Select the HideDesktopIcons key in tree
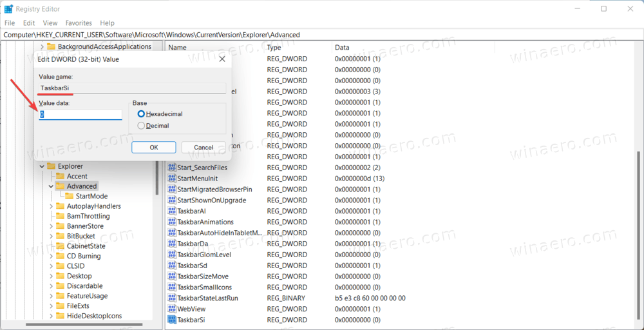The width and height of the screenshot is (644, 330). pyautogui.click(x=94, y=316)
